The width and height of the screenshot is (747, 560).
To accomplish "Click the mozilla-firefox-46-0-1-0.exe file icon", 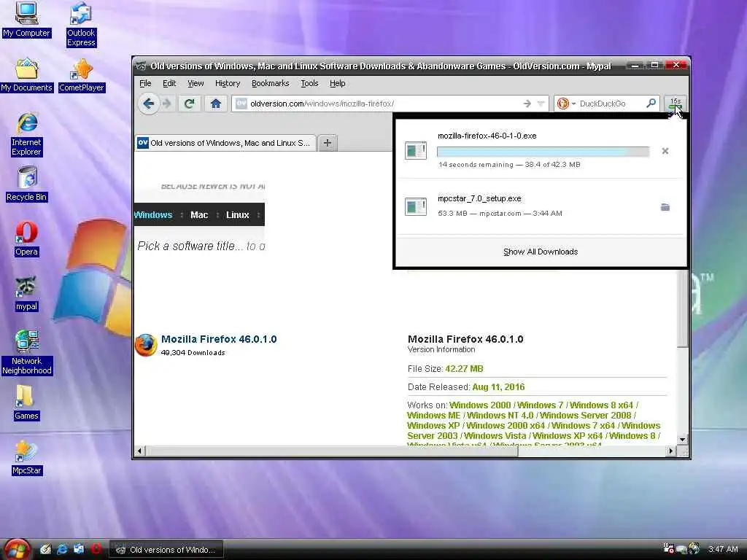I will tap(415, 150).
